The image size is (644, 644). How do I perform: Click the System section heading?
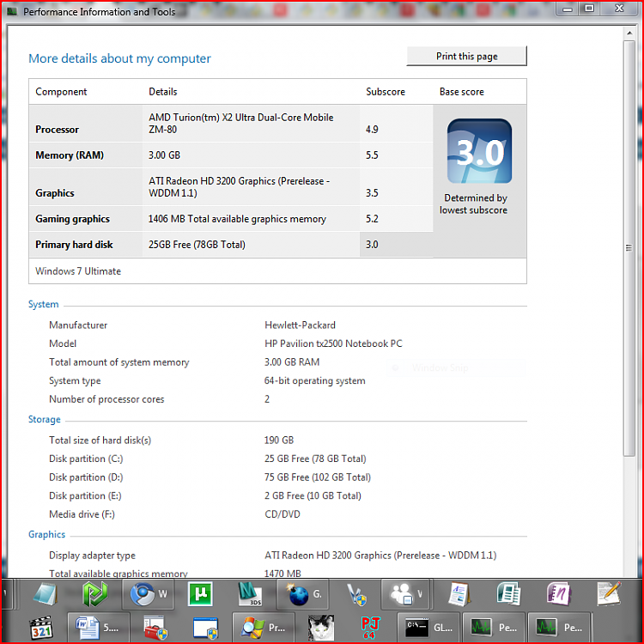43,304
